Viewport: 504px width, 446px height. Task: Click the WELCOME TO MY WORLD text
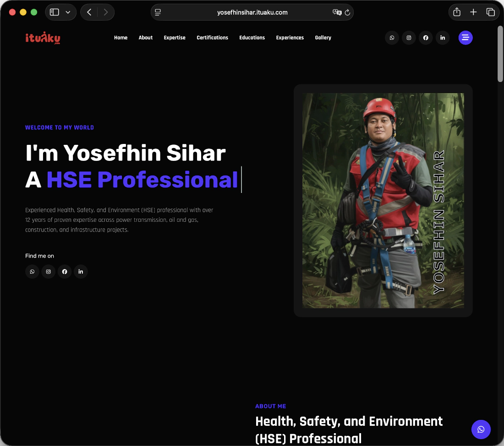(x=60, y=128)
